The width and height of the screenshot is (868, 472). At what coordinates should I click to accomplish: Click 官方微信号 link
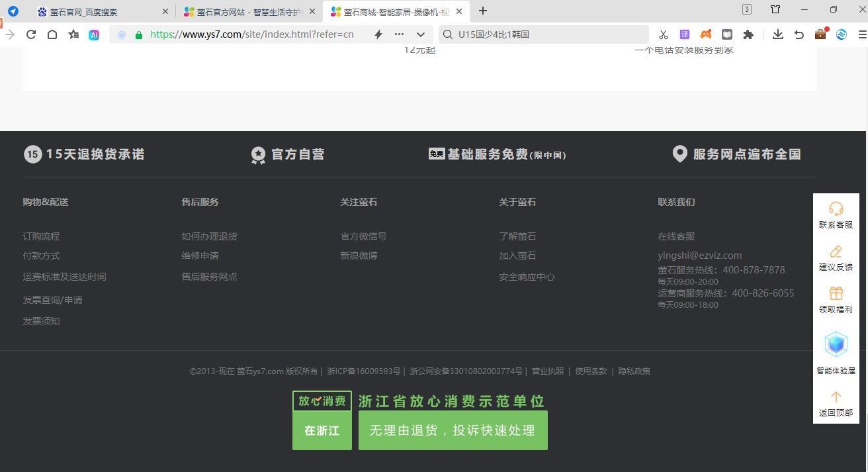363,236
